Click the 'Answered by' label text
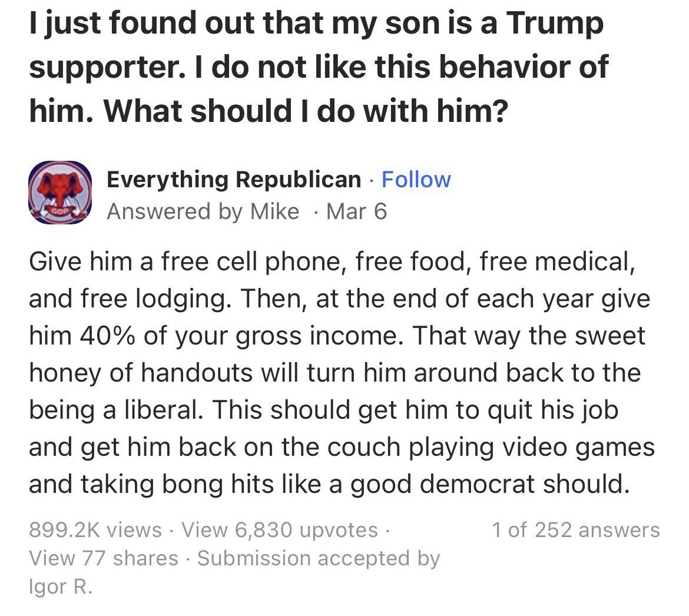Viewport: 689px width, 616px height. click(175, 211)
